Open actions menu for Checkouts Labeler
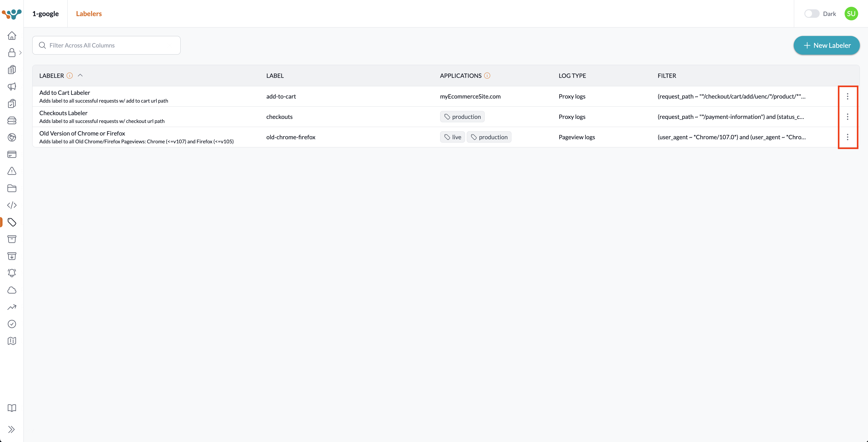 (847, 117)
